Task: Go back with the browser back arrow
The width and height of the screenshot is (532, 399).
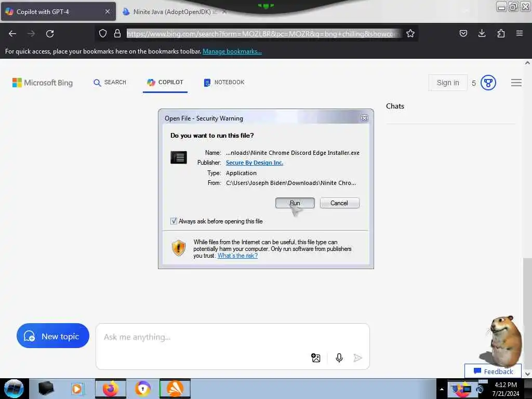Action: [12, 34]
